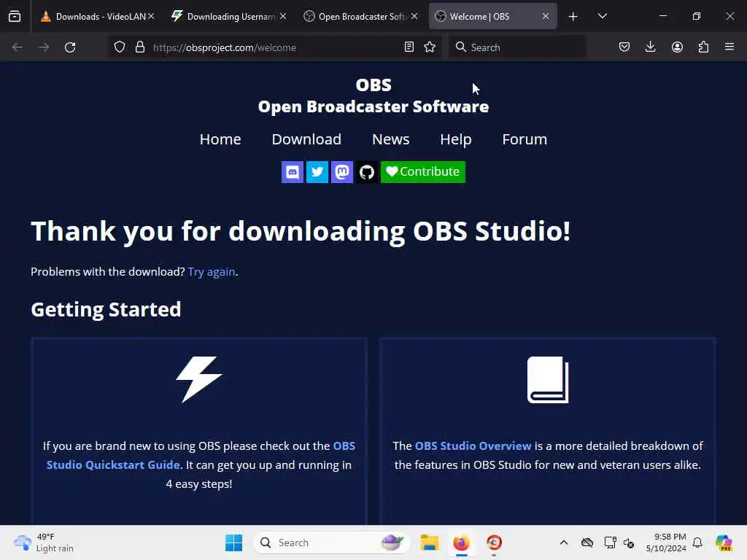Click the Try again download link
Image resolution: width=747 pixels, height=560 pixels.
coord(212,272)
